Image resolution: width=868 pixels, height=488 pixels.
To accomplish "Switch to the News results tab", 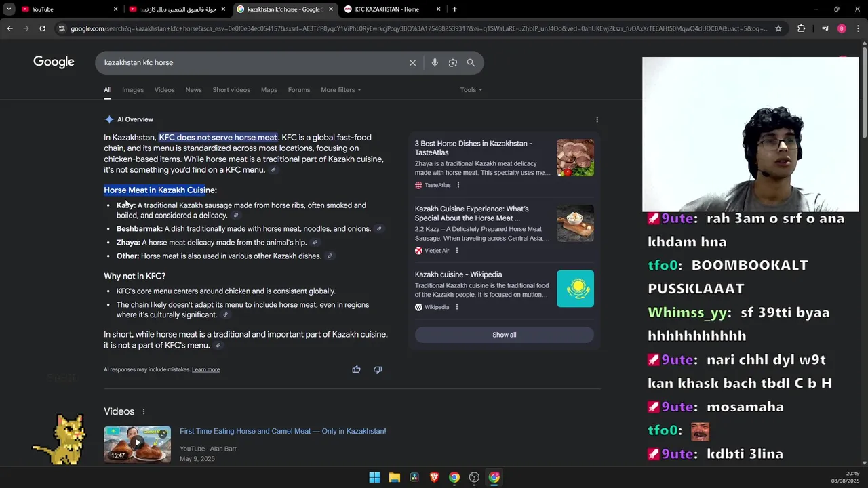I will pyautogui.click(x=193, y=90).
